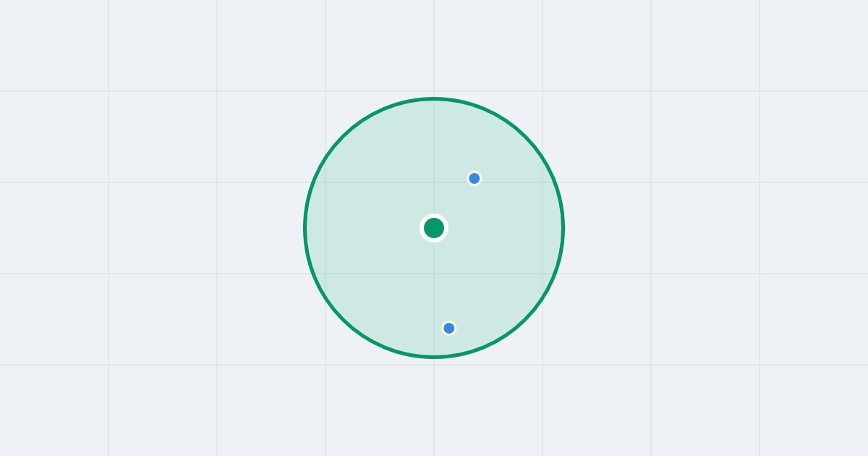This screenshot has width=868, height=456.
Task: Click lower-right grid intersection inside the shaded circle
Action: click(542, 274)
